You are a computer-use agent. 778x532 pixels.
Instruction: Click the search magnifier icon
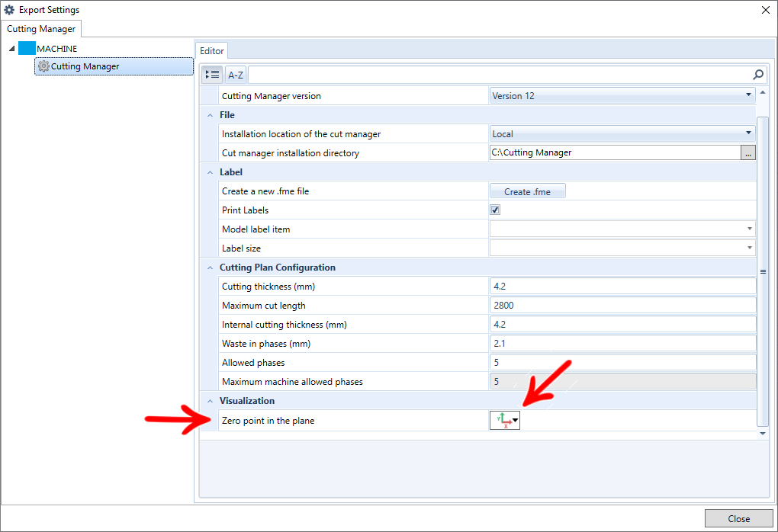tap(758, 75)
